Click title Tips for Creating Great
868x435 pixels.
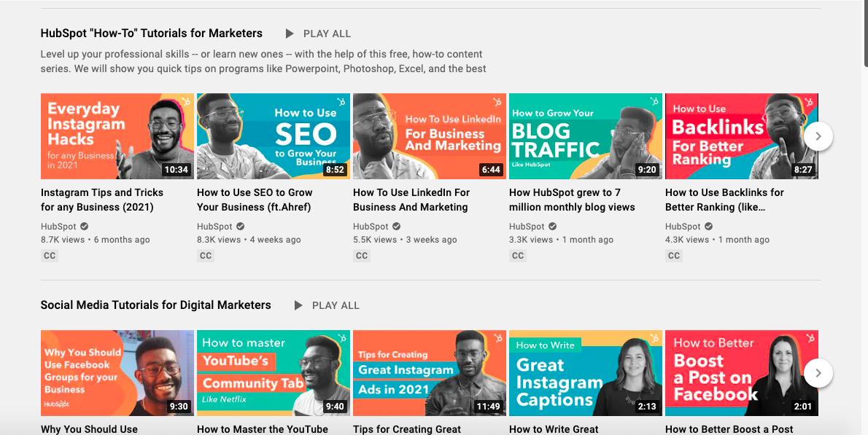pyautogui.click(x=407, y=429)
